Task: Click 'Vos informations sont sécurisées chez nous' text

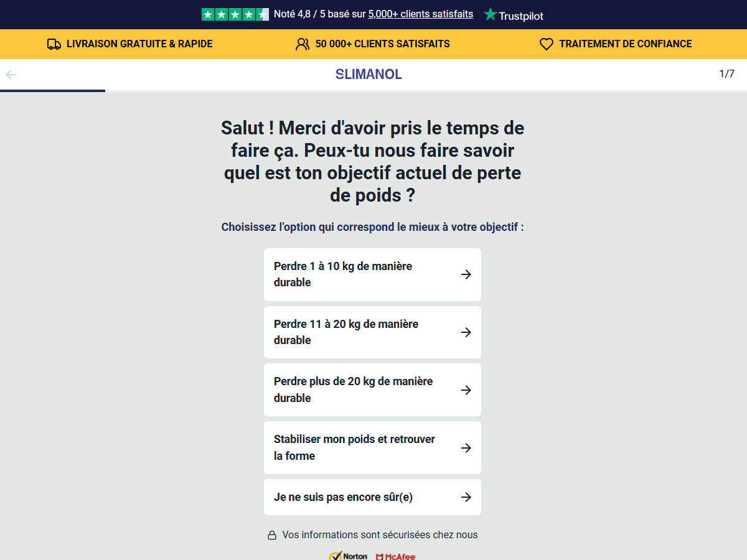Action: click(380, 535)
